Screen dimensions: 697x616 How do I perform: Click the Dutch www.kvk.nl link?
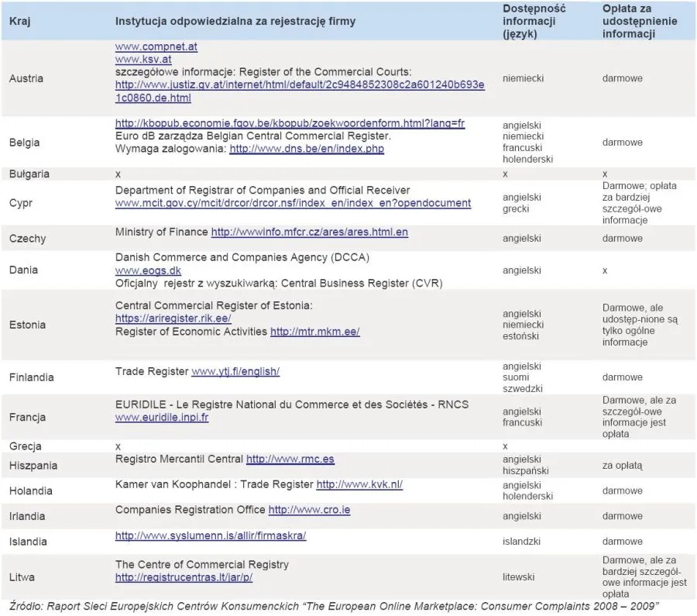[359, 484]
